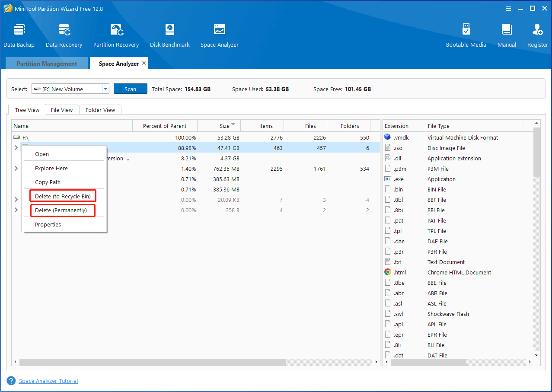Create Bootable Media
Image resolution: width=552 pixels, height=392 pixels.
pos(466,35)
